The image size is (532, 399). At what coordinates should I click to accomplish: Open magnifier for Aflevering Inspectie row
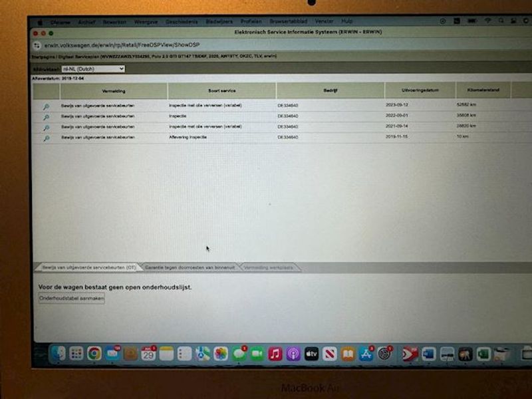click(x=46, y=138)
